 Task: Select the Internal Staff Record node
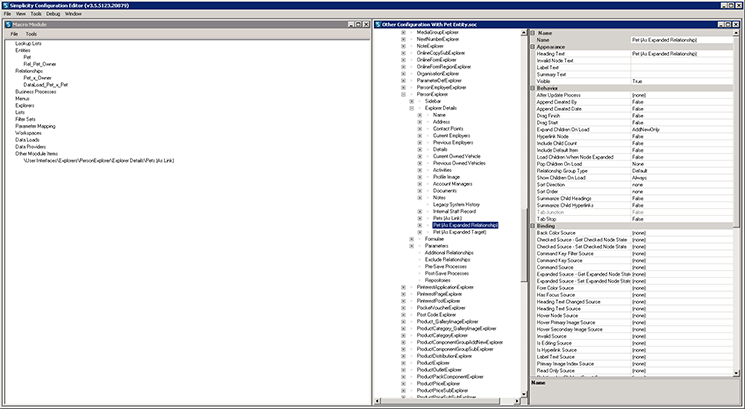(x=454, y=211)
